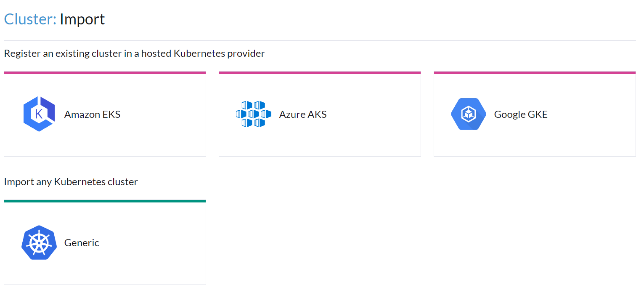Click the pink stripe atop Azure AKS card
Screen dimensions: 644x290
tap(320, 72)
